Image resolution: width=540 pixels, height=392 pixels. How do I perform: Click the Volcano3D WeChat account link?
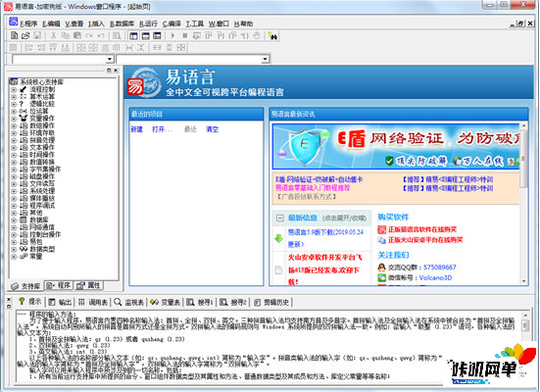[x=435, y=277]
